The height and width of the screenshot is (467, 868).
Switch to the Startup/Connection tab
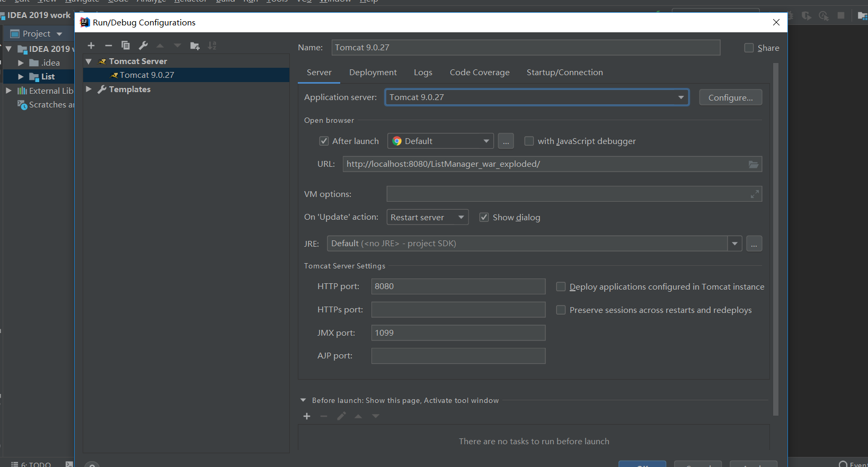coord(565,73)
